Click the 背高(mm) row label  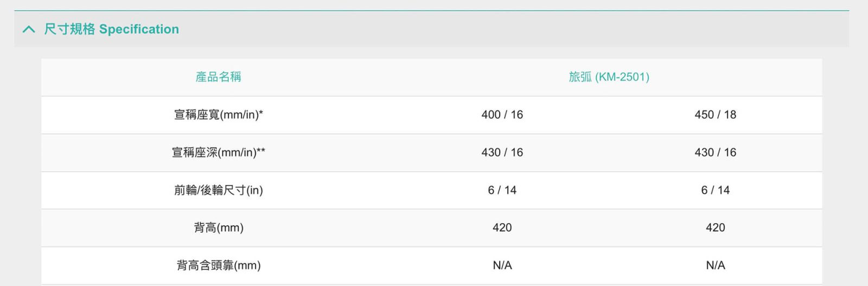click(x=218, y=227)
